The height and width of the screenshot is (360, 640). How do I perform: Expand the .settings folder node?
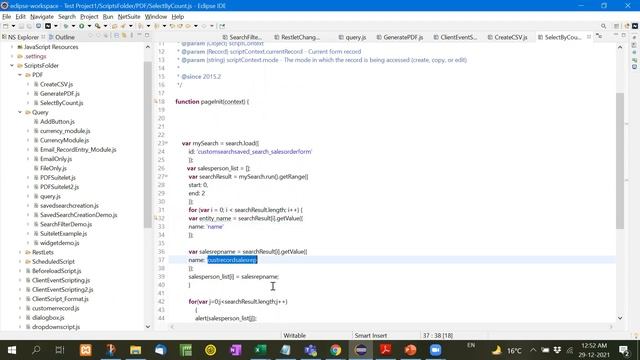coord(12,56)
